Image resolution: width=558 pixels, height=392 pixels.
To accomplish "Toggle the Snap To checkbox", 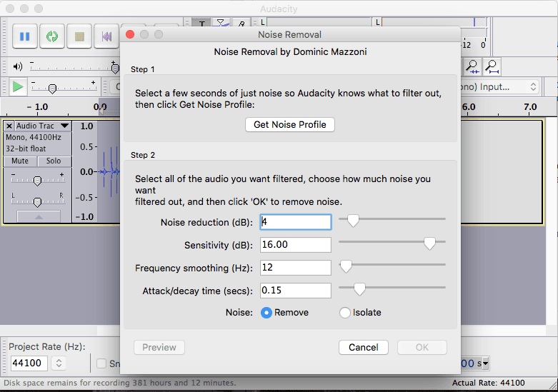I will pyautogui.click(x=101, y=363).
